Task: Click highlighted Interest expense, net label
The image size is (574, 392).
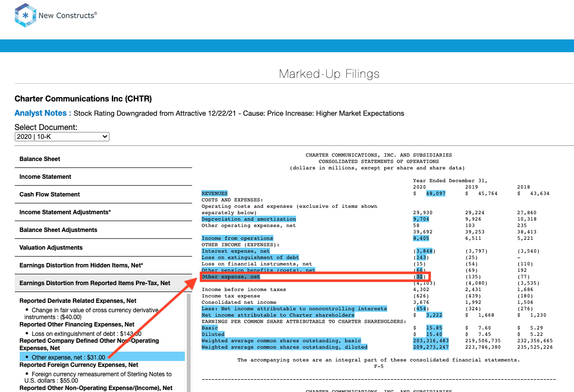Action: [236, 251]
